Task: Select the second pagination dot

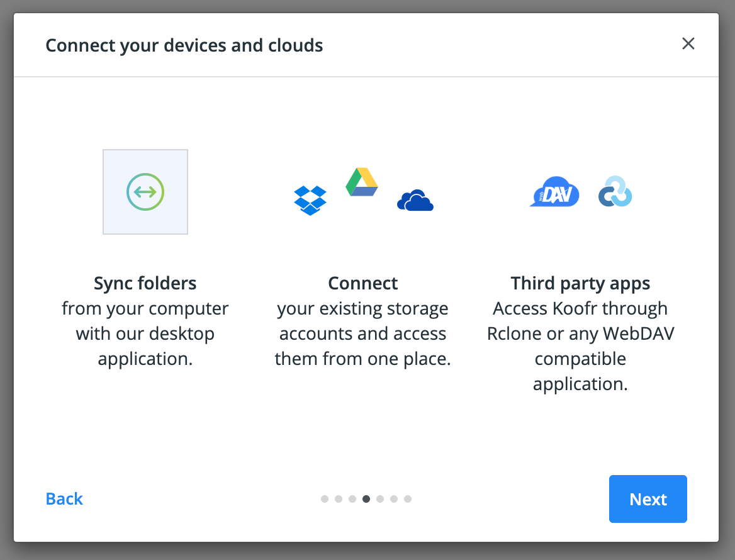Action: coord(339,499)
